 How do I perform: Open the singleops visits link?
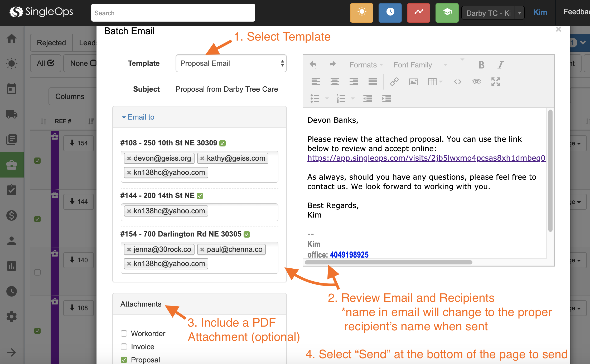427,158
